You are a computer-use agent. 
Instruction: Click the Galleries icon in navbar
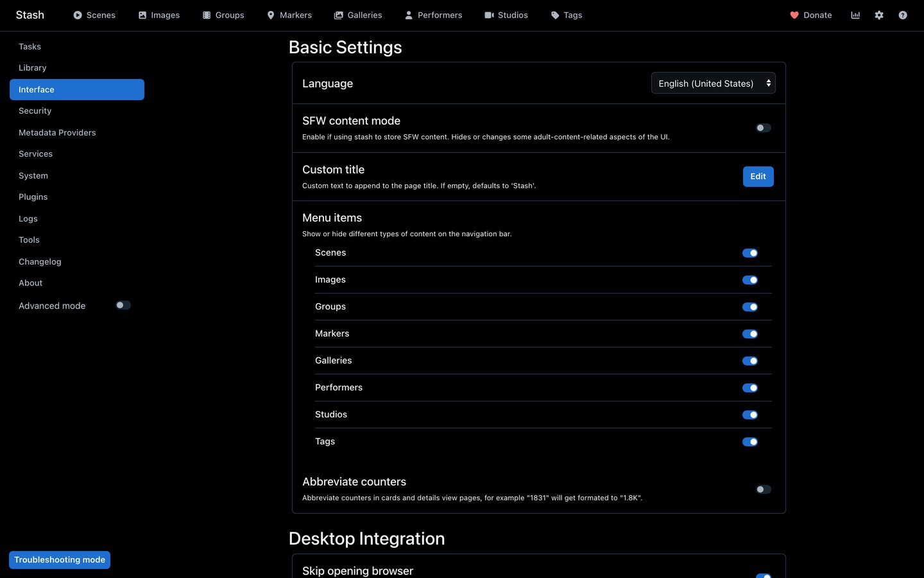tap(339, 15)
